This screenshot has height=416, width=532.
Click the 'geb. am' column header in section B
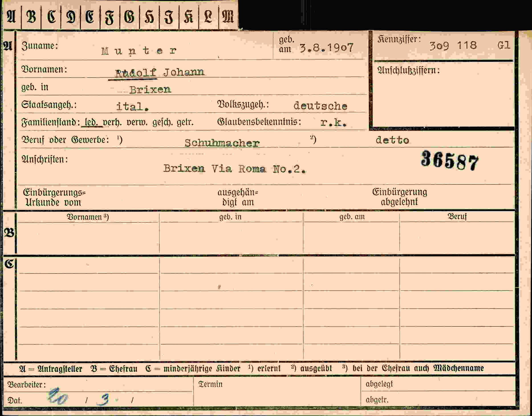coord(352,216)
